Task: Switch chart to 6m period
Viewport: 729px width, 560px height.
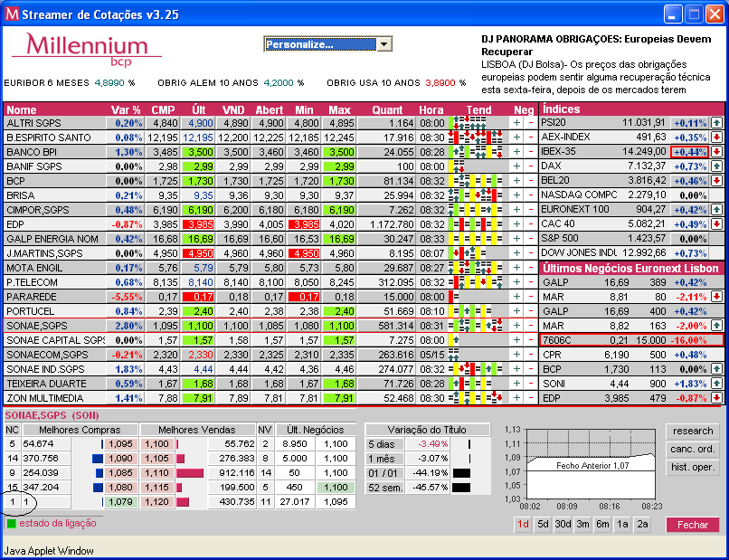Action: pos(603,524)
